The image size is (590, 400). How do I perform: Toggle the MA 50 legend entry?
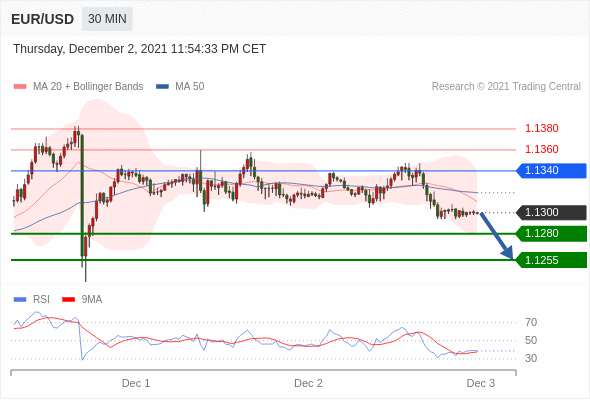(x=180, y=87)
